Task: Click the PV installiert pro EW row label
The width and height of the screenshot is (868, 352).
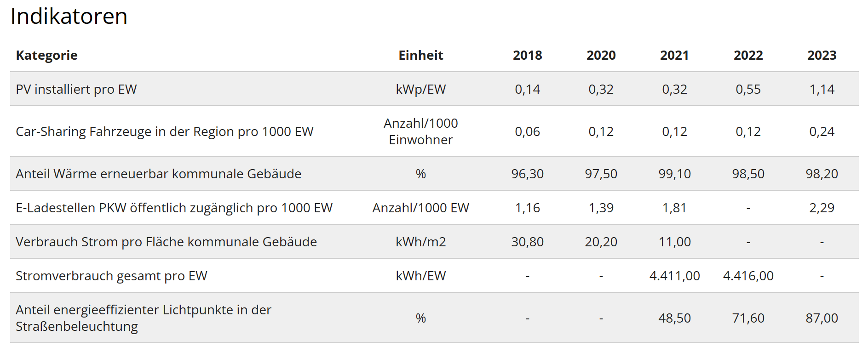Action: click(x=76, y=89)
